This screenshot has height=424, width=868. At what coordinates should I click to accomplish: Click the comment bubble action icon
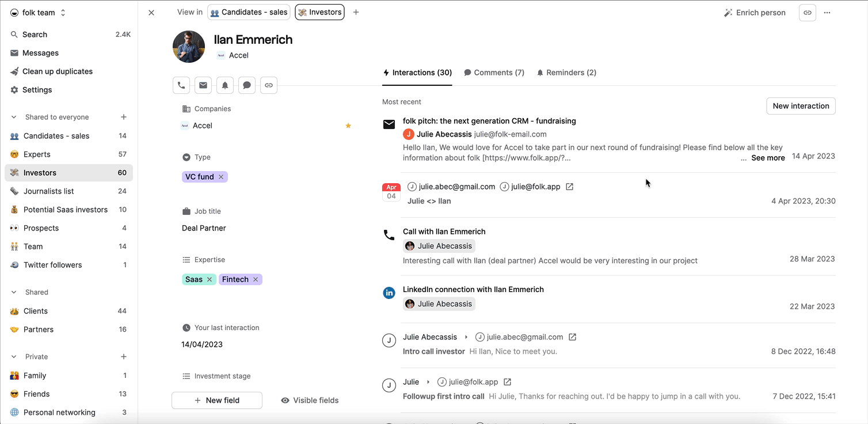247,85
